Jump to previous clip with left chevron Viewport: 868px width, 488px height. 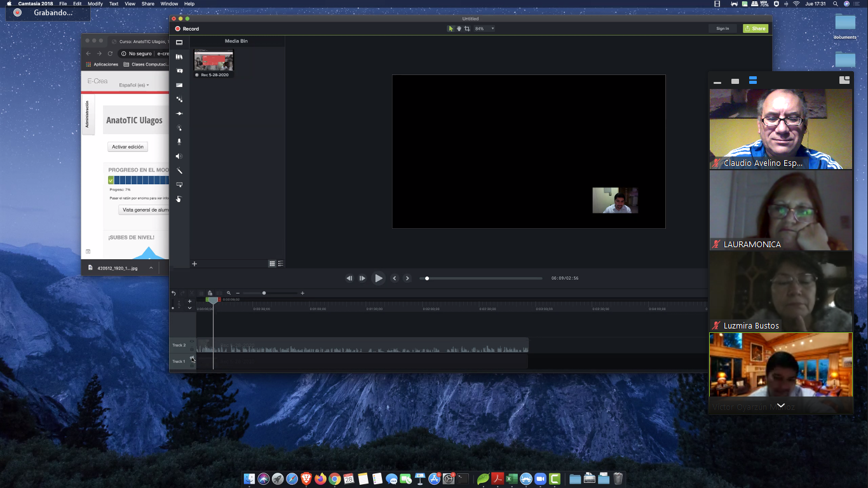click(395, 278)
